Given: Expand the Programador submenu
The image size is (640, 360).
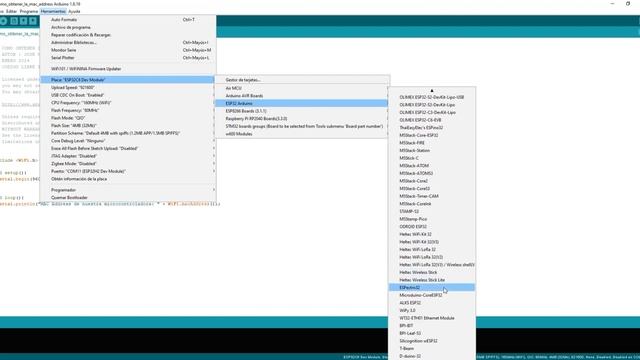Looking at the screenshot, I should [x=127, y=190].
